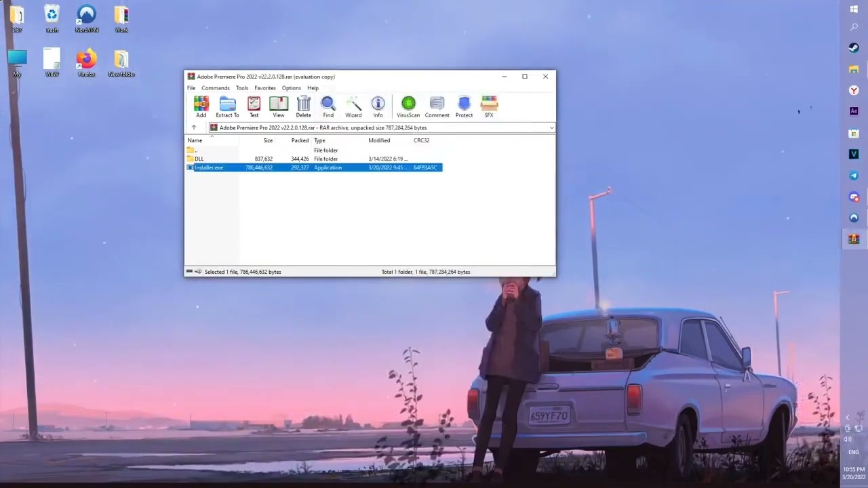Viewport: 868px width, 488px height.
Task: Click 'Application' type of Installer.exe
Action: pos(328,167)
